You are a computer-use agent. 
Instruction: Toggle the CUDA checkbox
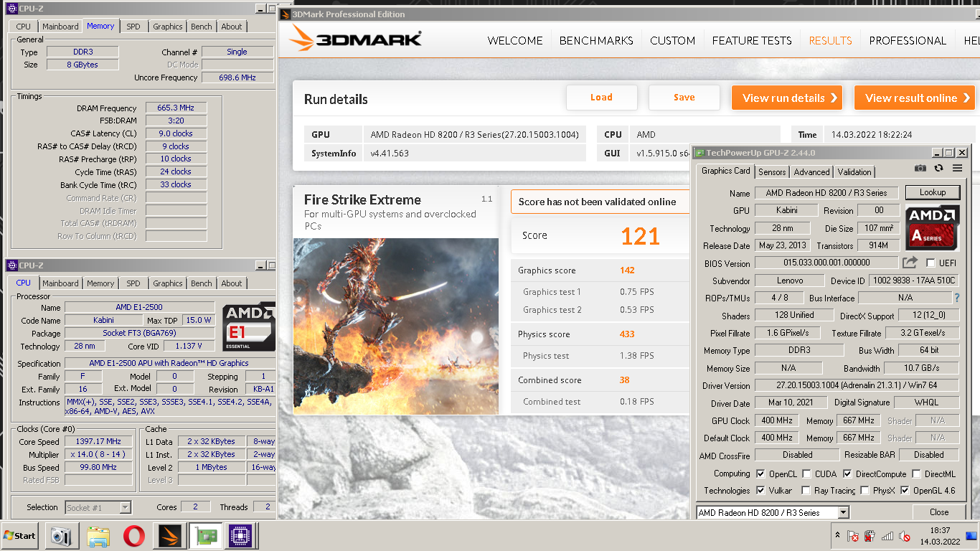(x=806, y=474)
